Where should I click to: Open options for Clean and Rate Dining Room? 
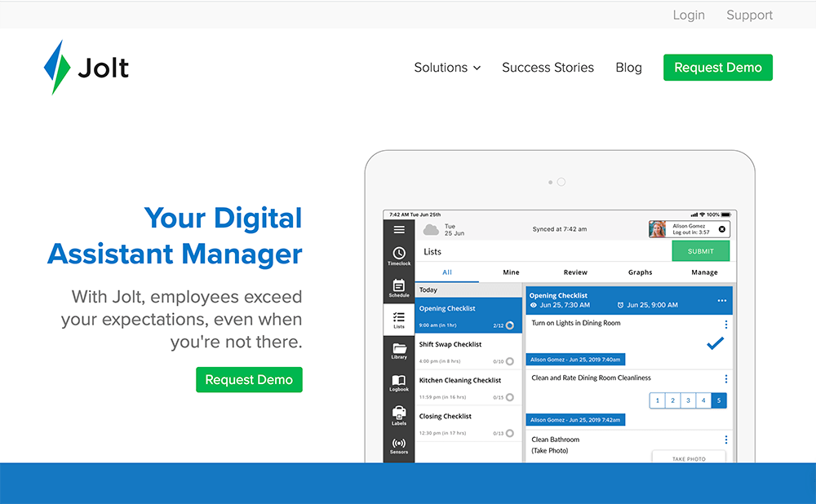(x=726, y=378)
